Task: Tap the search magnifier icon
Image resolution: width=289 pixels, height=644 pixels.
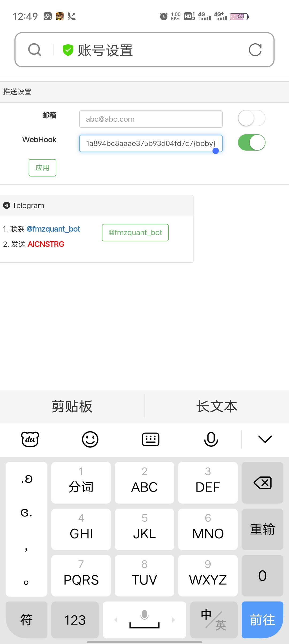Action: 35,50
